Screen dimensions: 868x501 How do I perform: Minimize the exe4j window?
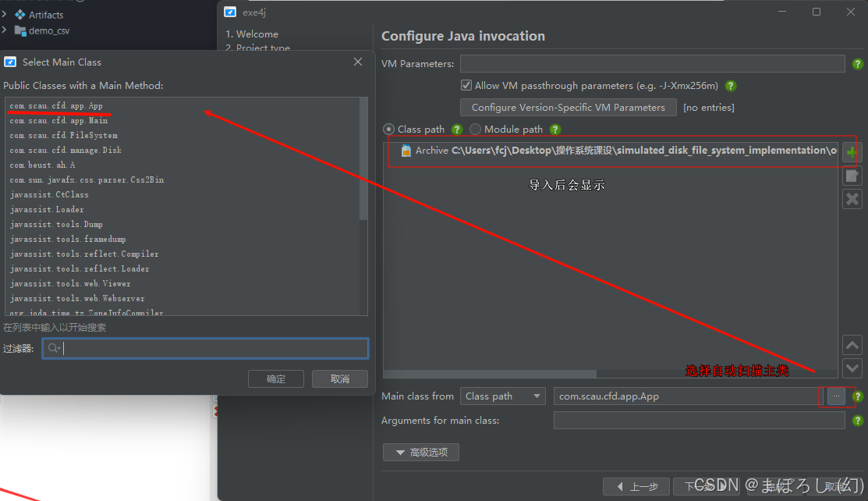point(781,12)
